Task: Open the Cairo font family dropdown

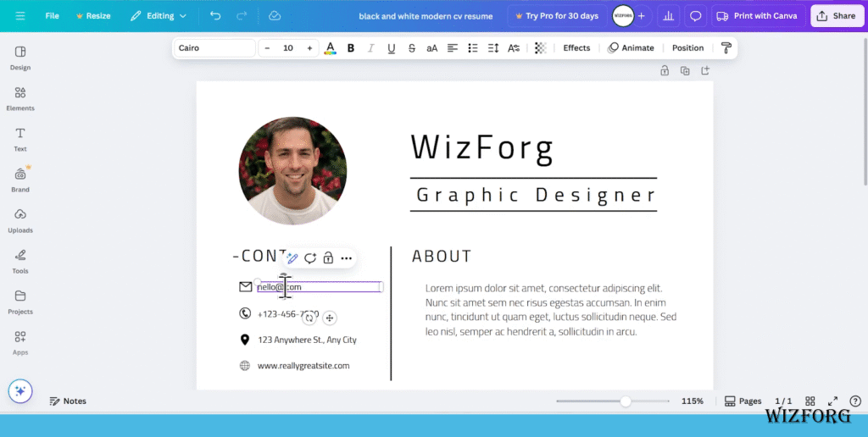Action: (x=214, y=48)
